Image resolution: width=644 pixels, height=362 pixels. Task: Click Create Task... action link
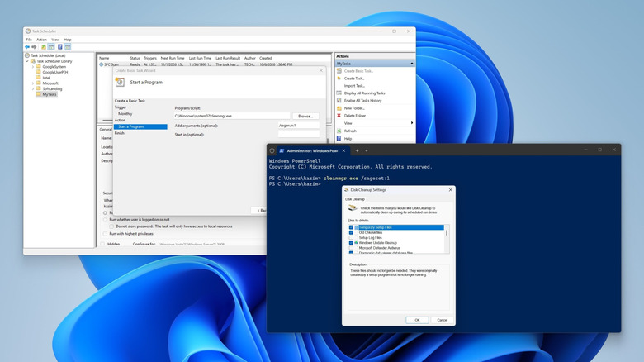tap(354, 79)
